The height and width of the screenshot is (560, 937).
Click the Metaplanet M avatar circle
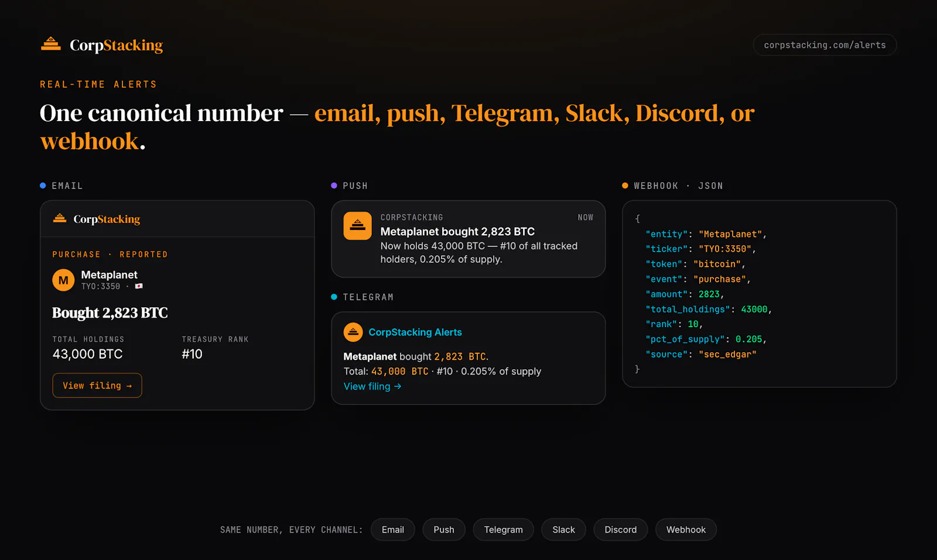(63, 280)
